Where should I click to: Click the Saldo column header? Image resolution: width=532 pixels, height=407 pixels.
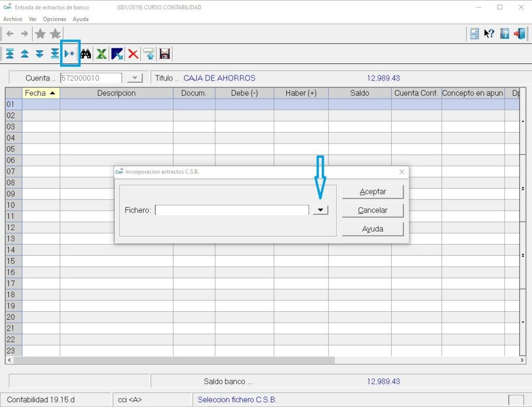(x=360, y=93)
